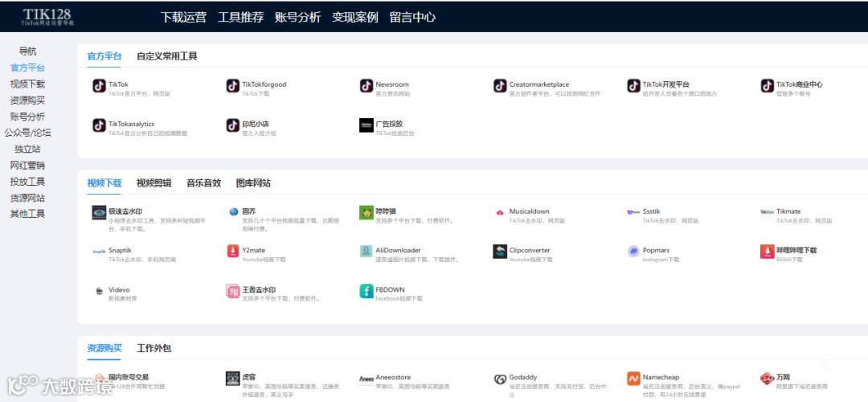Open the Snaptik icon
This screenshot has height=402, width=868.
click(99, 252)
